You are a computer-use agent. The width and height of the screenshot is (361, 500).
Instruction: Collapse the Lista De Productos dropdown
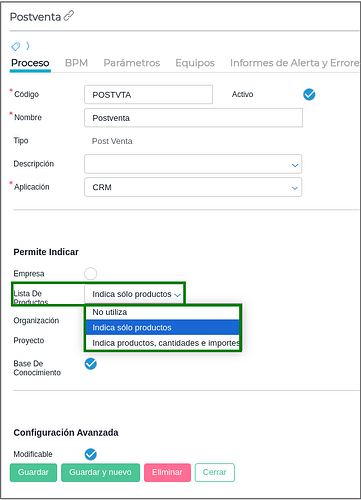[x=134, y=294]
